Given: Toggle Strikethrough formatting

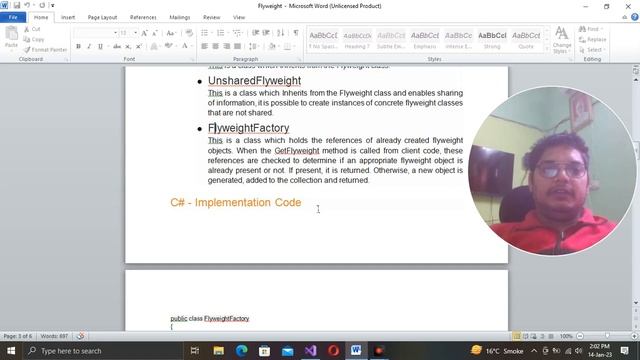Looking at the screenshot, I should (117, 47).
